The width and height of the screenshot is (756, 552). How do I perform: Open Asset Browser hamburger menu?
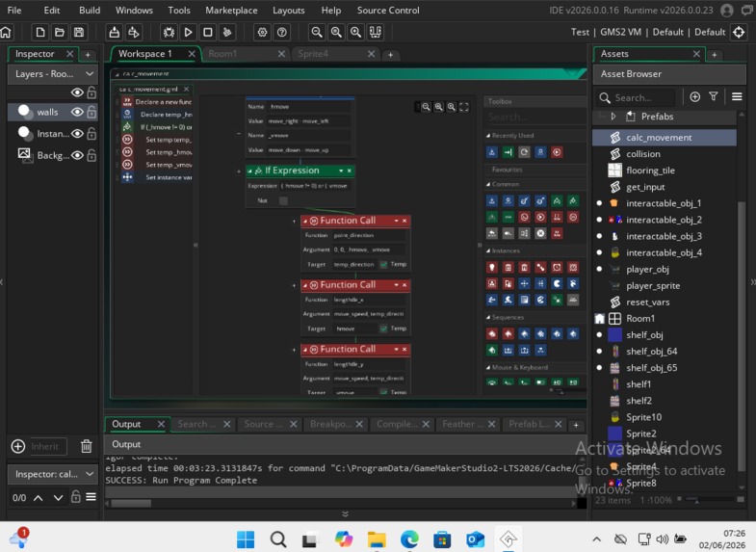(x=737, y=97)
